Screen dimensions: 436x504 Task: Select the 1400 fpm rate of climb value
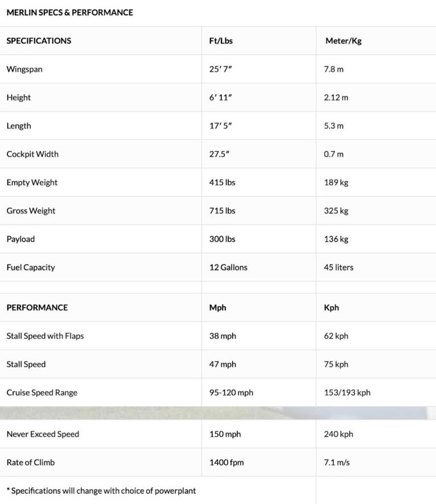(x=227, y=463)
